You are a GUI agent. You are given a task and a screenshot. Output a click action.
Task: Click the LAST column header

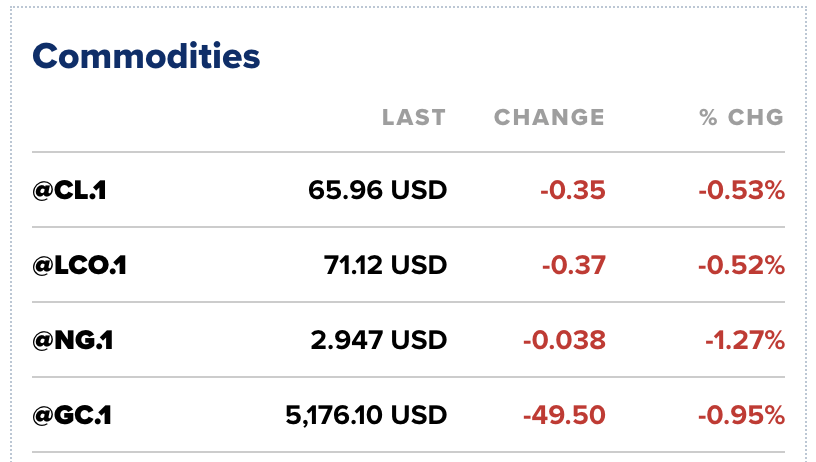pyautogui.click(x=413, y=117)
